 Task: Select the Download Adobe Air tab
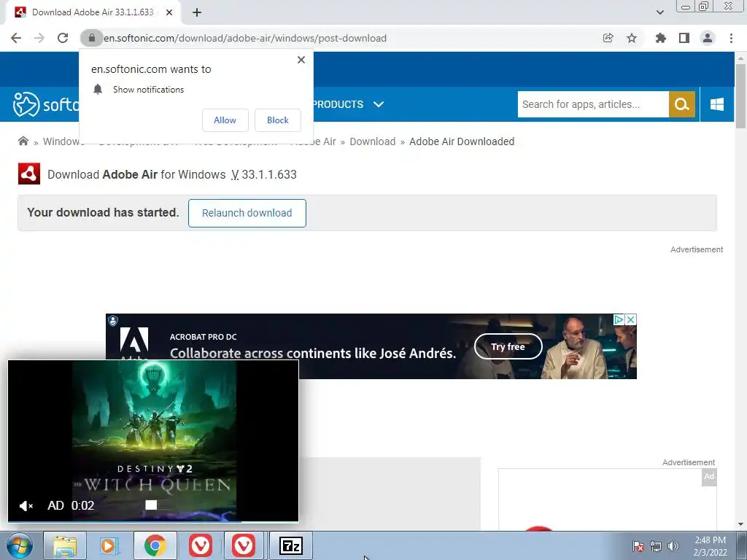(93, 12)
